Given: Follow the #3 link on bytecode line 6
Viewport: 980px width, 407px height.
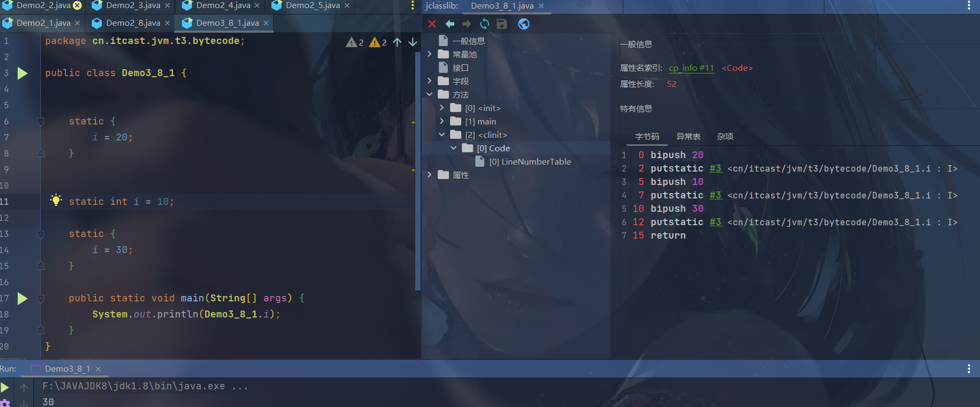Looking at the screenshot, I should point(716,222).
